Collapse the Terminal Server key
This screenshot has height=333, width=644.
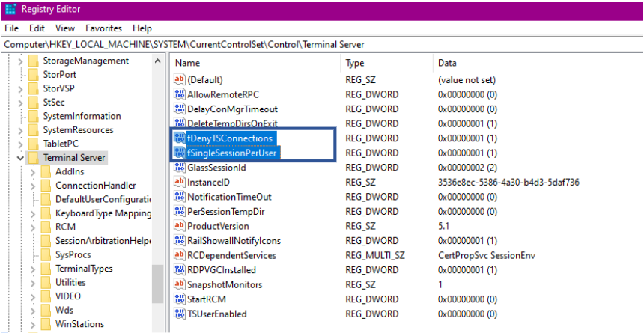20,158
